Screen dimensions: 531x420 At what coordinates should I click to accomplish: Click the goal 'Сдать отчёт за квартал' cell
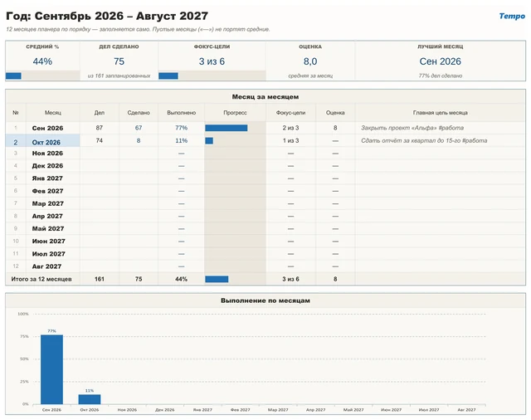pos(441,140)
